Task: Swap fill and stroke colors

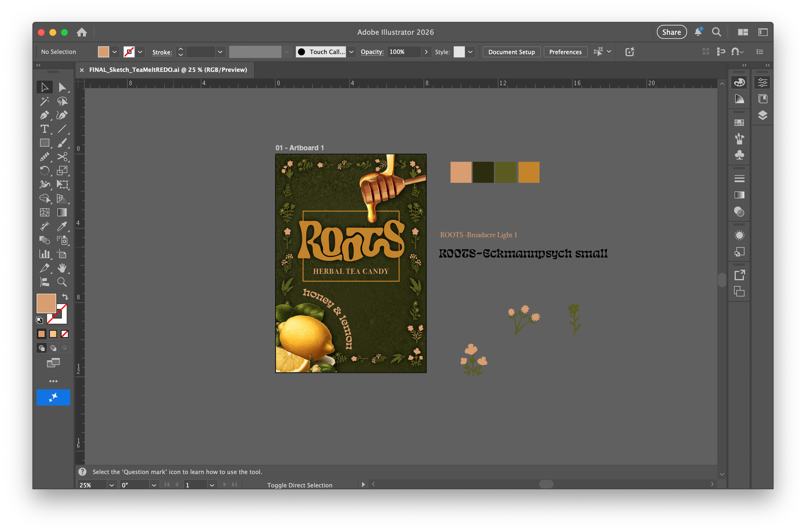Action: (x=65, y=297)
